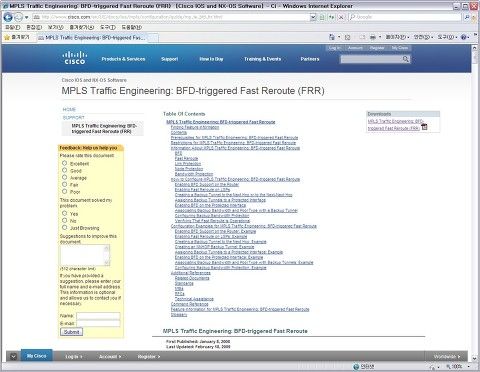Screen dimensions: 480x372
Task: Click the Help question mark icon
Action: coord(463,37)
